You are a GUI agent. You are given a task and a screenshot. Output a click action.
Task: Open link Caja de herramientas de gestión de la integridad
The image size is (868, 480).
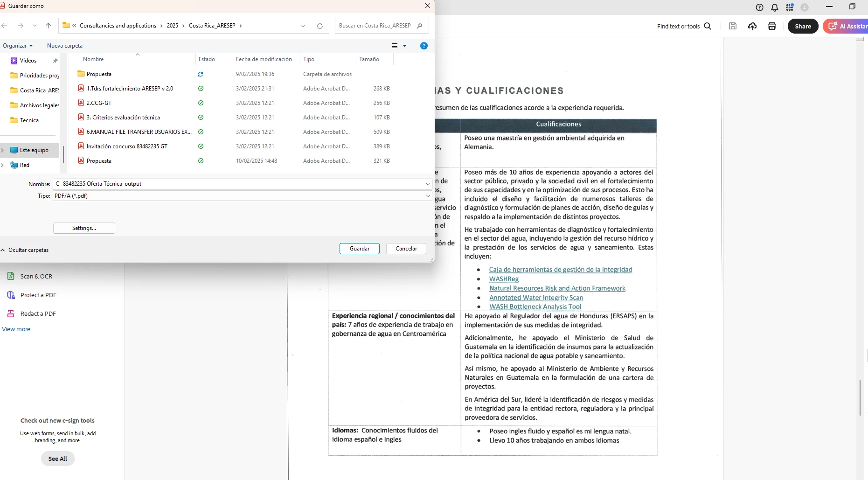(561, 270)
